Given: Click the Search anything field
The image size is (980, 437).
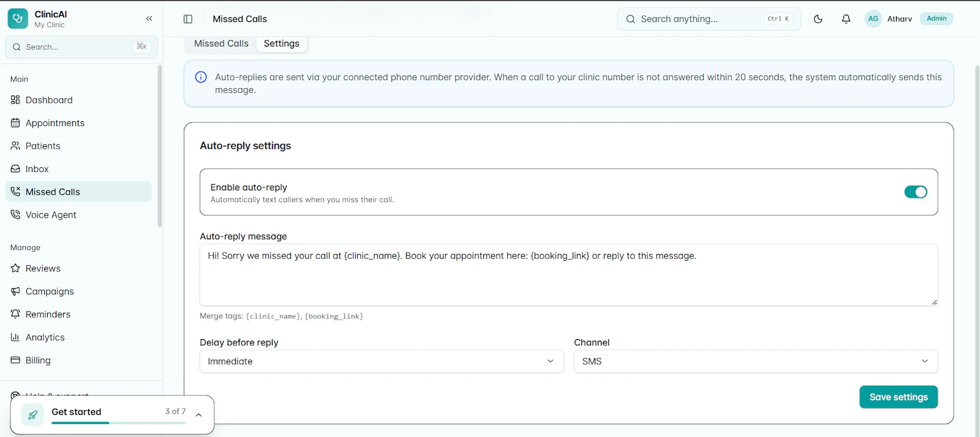Looking at the screenshot, I should (x=709, y=19).
